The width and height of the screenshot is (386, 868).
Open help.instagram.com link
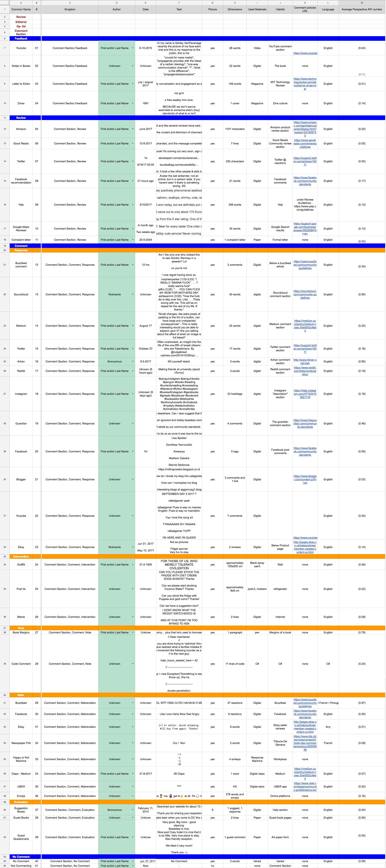[305, 394]
